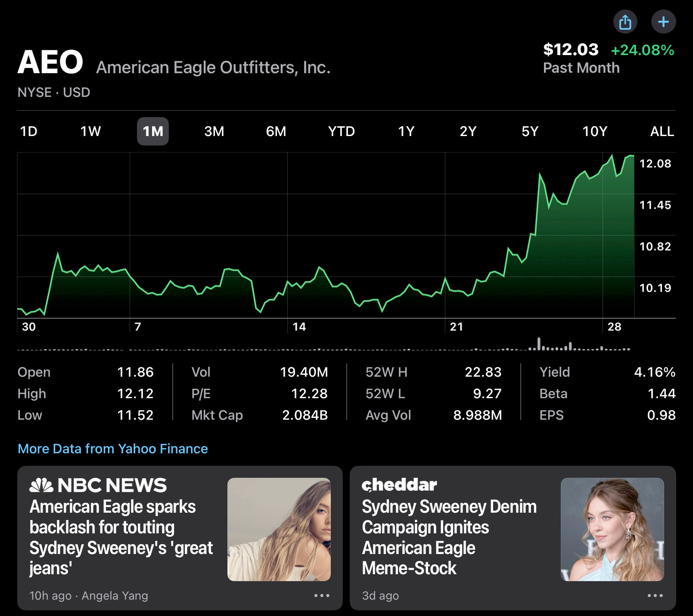Image resolution: width=693 pixels, height=616 pixels.
Task: Click the '3d ago' timestamp on Cheddar card
Action: coord(380,596)
